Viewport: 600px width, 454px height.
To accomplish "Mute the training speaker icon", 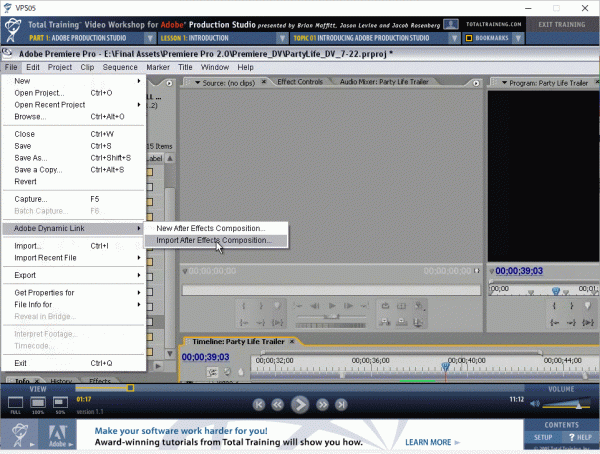I will point(535,403).
